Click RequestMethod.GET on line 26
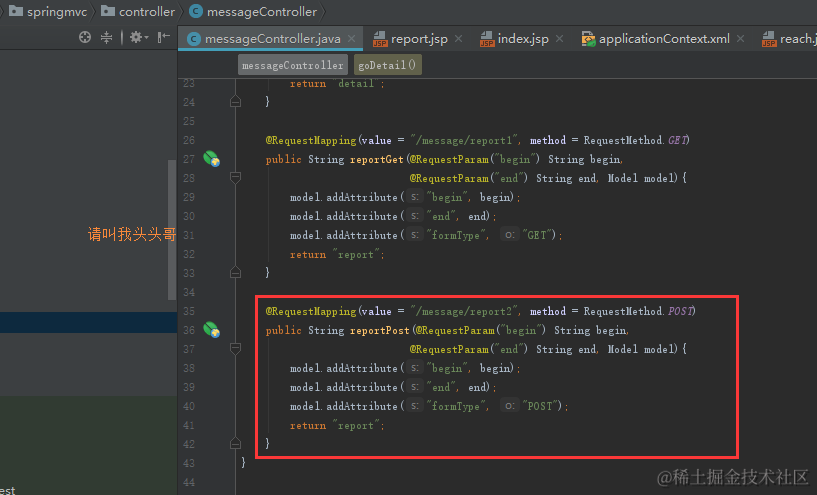The image size is (817, 495). click(636, 140)
